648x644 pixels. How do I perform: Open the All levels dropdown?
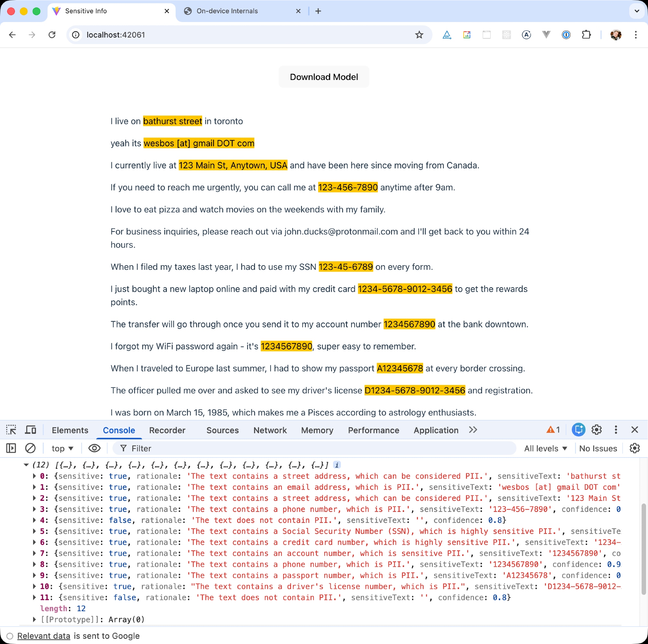(x=545, y=448)
